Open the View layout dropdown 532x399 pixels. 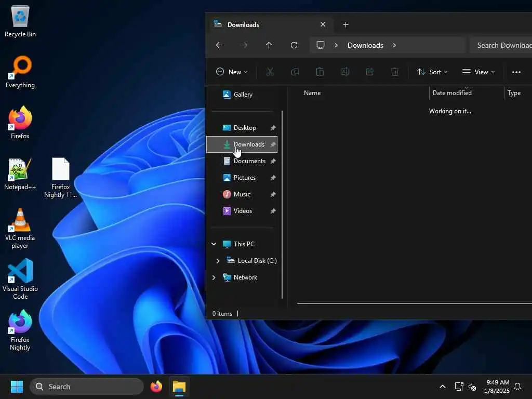click(478, 72)
